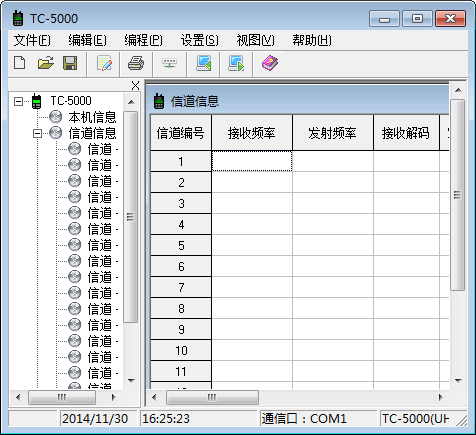Click the time 16:25:23 in status bar
The image size is (476, 435).
coord(166,419)
